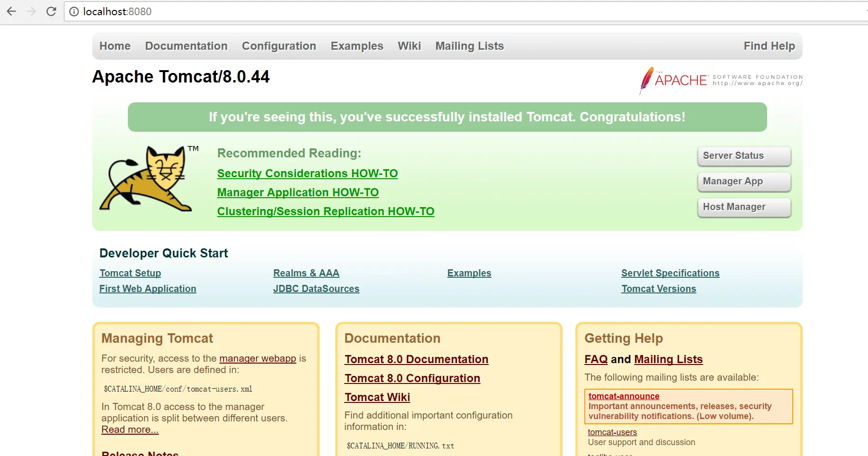Open the FAQ link in Getting Help
The height and width of the screenshot is (456, 868).
pyautogui.click(x=596, y=359)
